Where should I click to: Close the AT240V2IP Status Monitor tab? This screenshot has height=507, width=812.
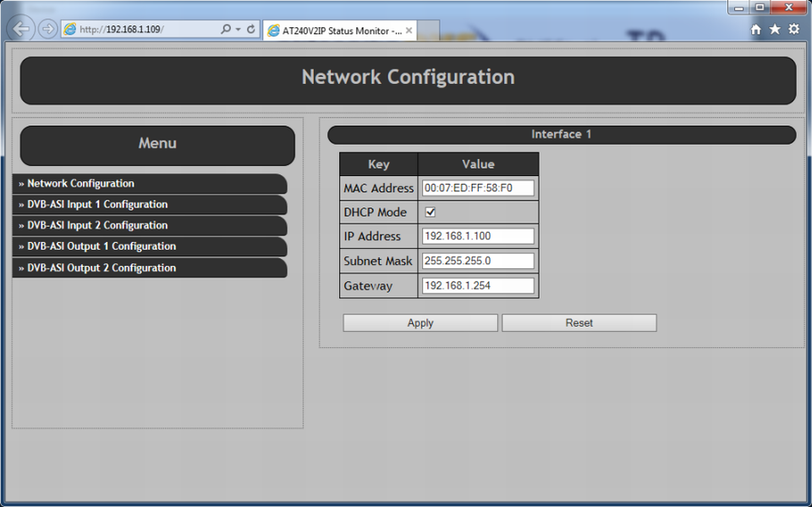click(x=409, y=30)
